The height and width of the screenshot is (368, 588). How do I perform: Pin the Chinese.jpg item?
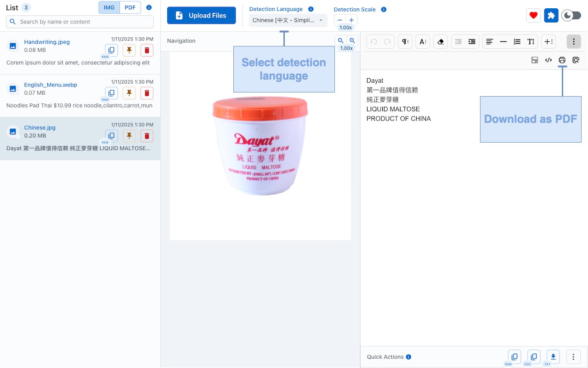click(129, 136)
